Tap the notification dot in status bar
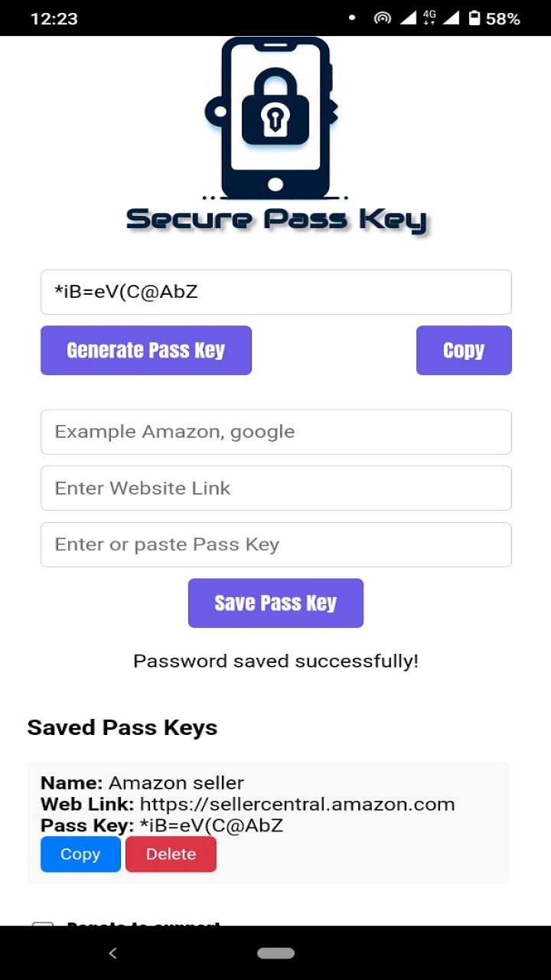The image size is (551, 980). [350, 18]
